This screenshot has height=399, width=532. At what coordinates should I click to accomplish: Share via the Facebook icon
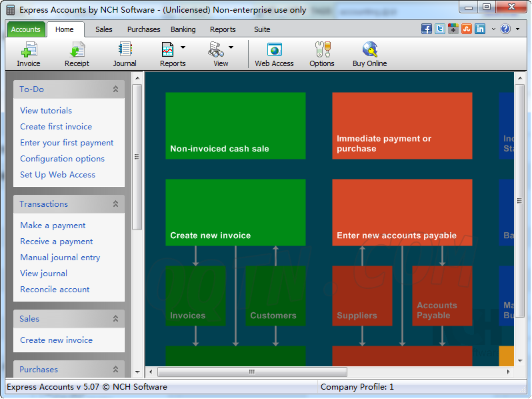coord(427,29)
